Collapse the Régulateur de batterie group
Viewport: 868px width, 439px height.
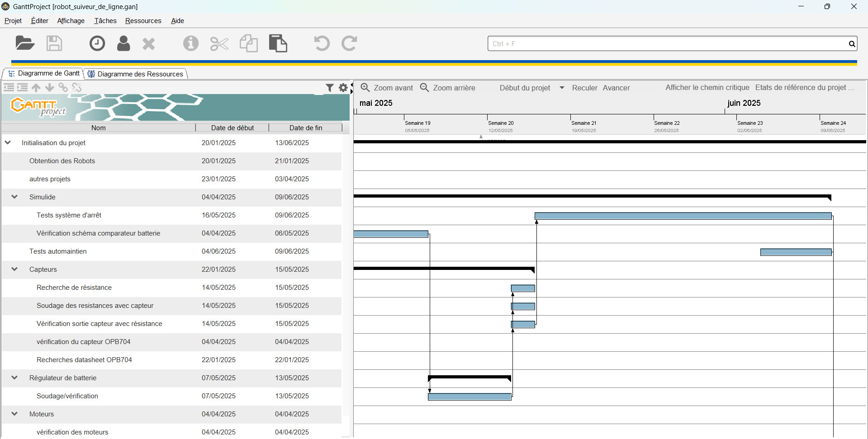tap(14, 378)
